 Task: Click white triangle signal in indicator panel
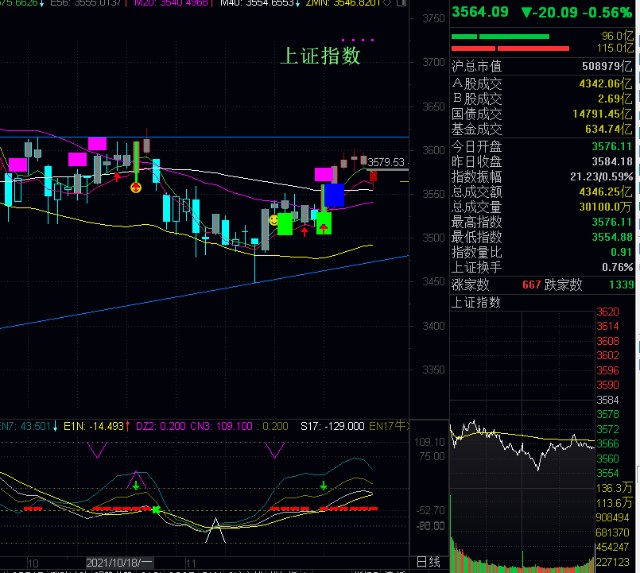point(216,531)
